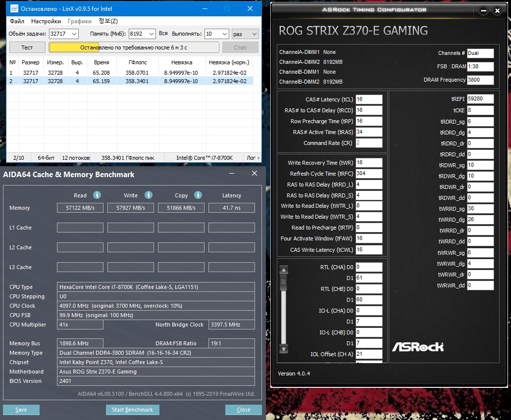
Task: Show info for AIDA64 Read column
Action: click(x=97, y=195)
